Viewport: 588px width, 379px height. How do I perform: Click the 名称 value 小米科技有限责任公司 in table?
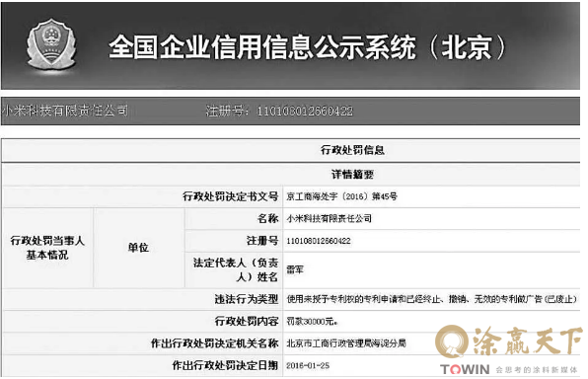click(329, 218)
